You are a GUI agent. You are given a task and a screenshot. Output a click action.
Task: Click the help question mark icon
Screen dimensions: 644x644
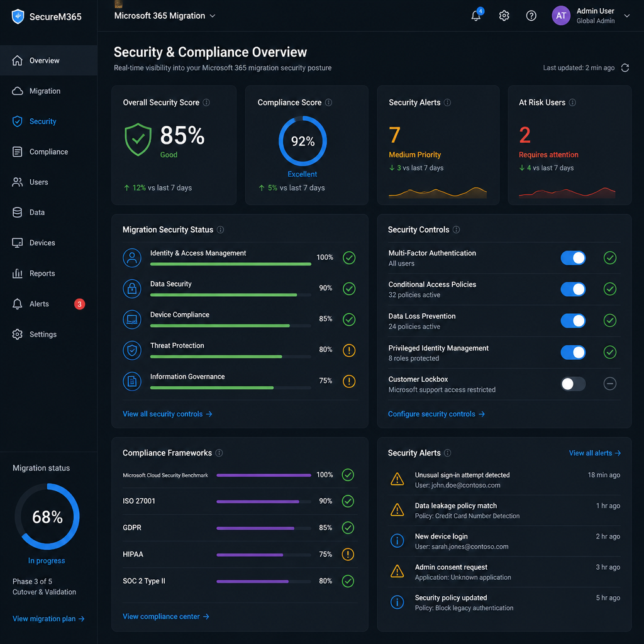click(x=531, y=16)
